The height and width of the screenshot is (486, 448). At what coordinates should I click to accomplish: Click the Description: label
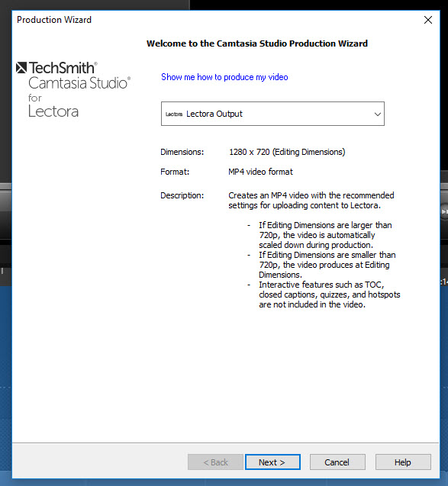click(x=182, y=195)
